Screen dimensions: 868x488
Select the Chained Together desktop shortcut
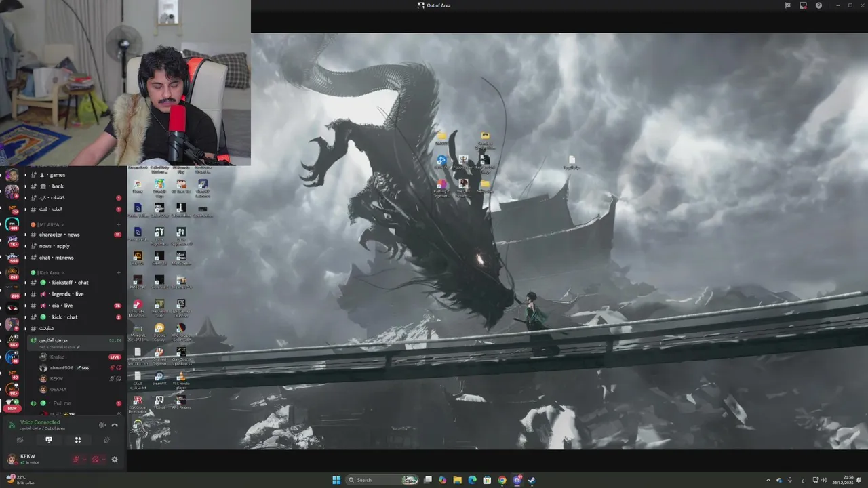coord(159,355)
